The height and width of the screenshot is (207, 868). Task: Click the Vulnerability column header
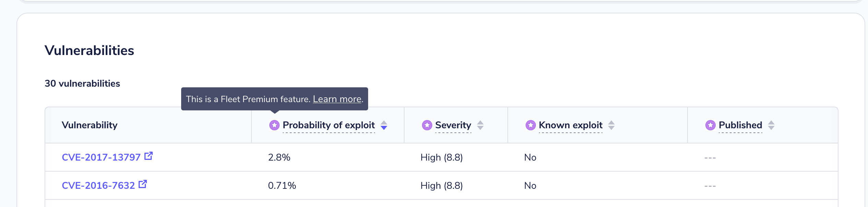point(90,125)
